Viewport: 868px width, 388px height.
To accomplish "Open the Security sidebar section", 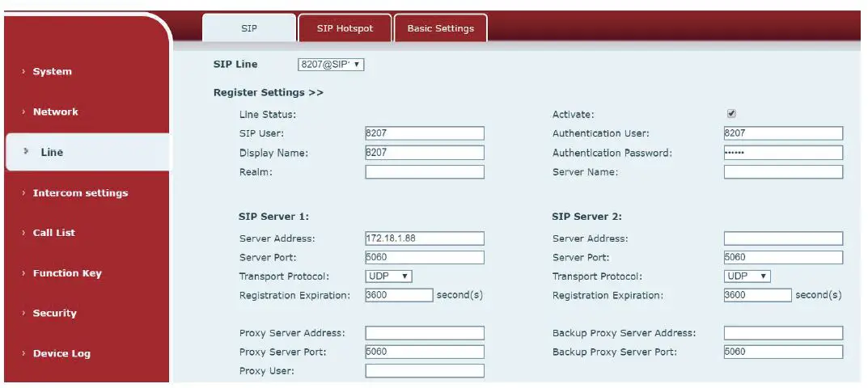I will 54,314.
